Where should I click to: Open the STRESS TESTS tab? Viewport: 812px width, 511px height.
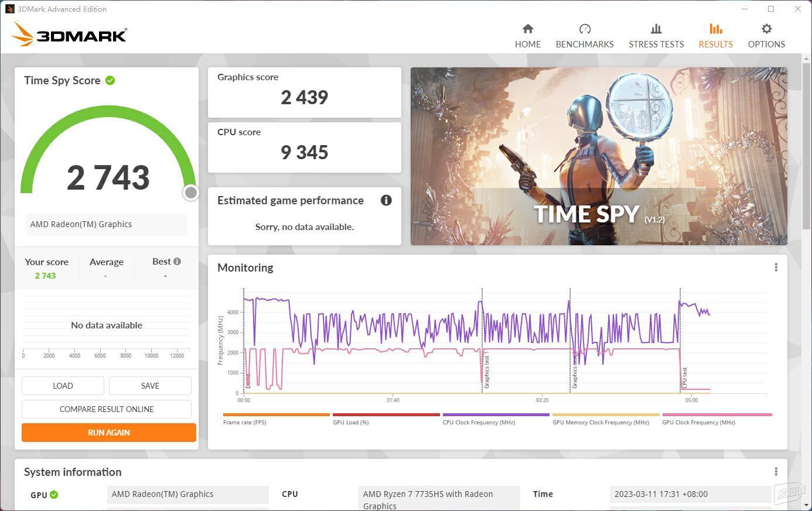656,36
